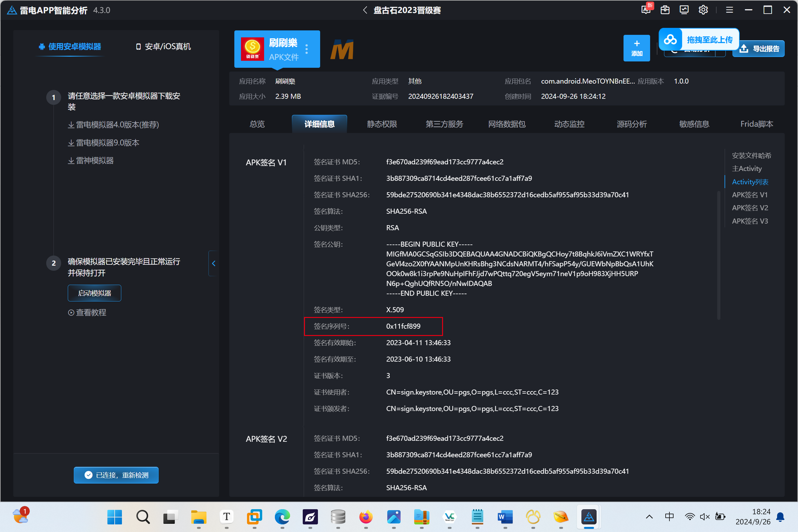Open the AI assistant icon marked 新
This screenshot has width=798, height=532.
tap(646, 9)
